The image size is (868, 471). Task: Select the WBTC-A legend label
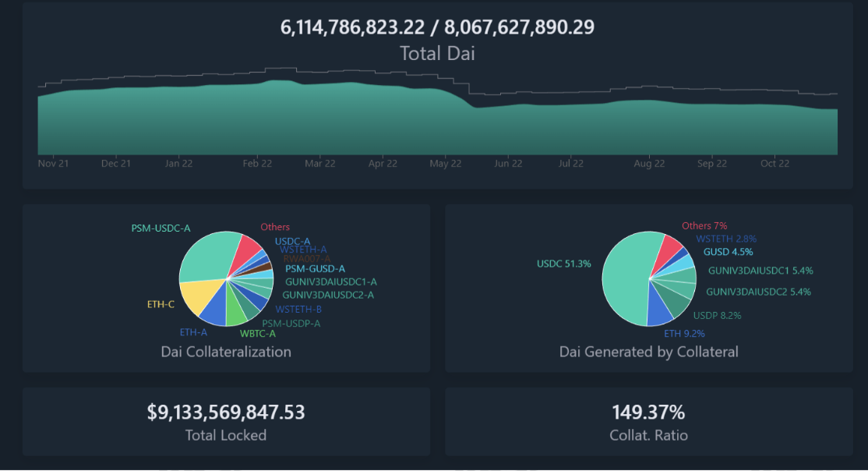point(257,334)
